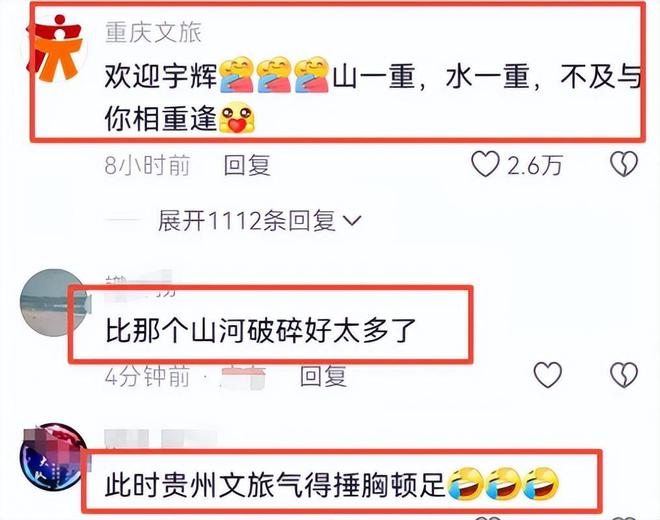Click the hugging emojis after 欢迎宇辉
This screenshot has width=660, height=520.
274,75
